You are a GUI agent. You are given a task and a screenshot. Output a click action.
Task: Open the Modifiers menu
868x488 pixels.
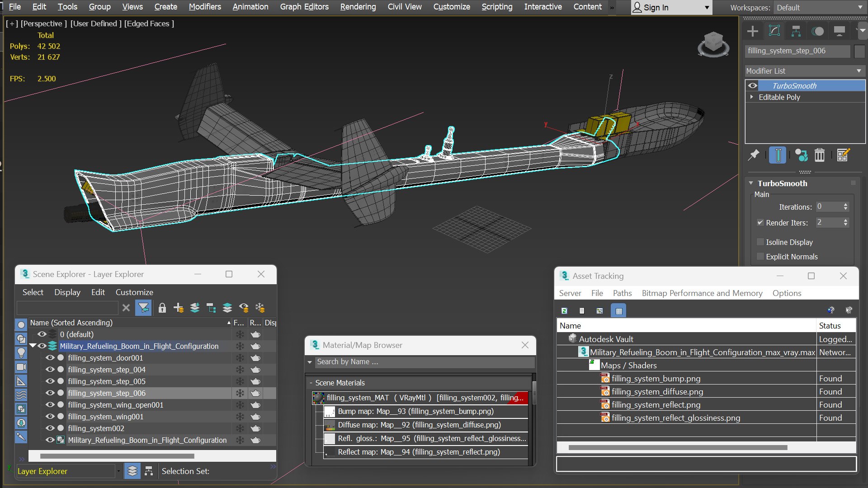tap(205, 7)
